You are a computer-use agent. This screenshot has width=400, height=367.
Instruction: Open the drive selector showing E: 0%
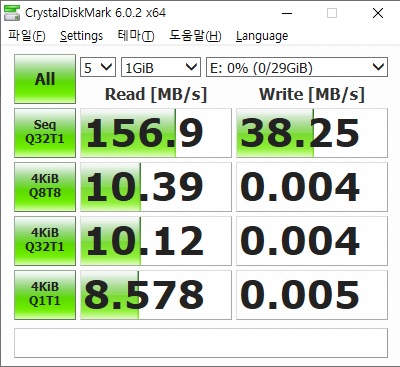[x=297, y=67]
